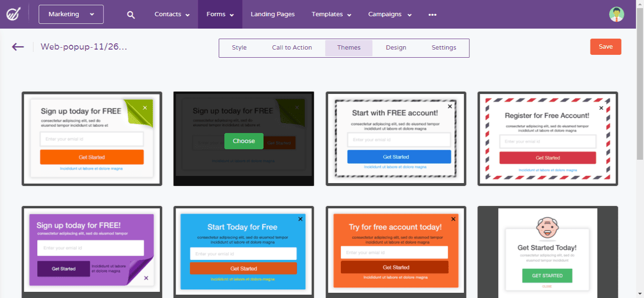
Task: Open the Marketing dropdown
Action: [x=71, y=14]
